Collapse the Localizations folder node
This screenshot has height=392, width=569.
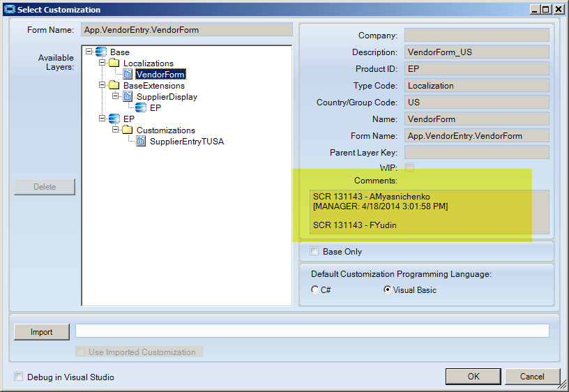click(103, 63)
